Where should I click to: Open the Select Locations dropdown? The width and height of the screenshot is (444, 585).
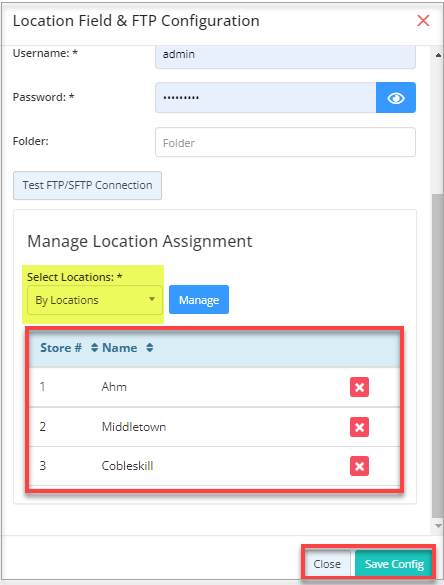(95, 300)
